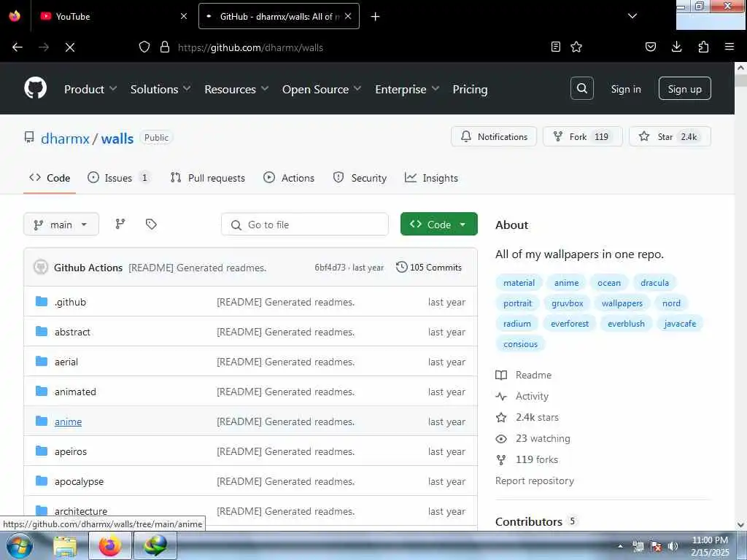Click the apeiros folder icon
Screen dimensions: 747x560
point(42,451)
